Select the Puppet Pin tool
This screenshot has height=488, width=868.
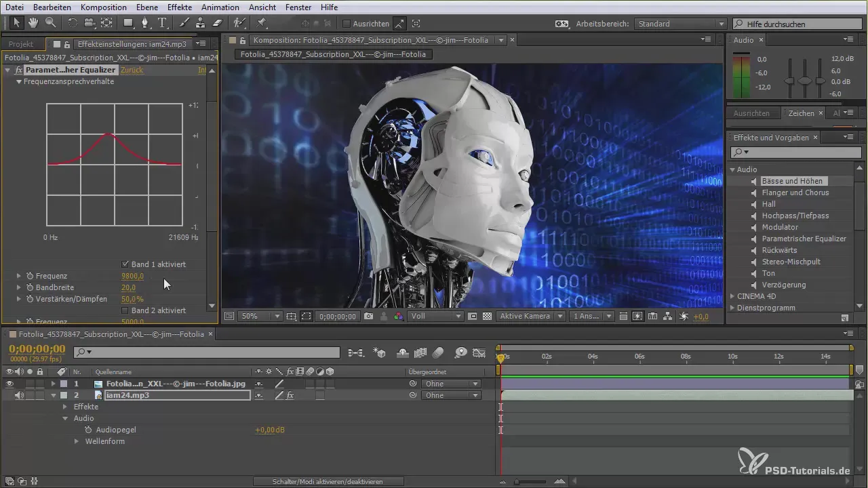(262, 23)
